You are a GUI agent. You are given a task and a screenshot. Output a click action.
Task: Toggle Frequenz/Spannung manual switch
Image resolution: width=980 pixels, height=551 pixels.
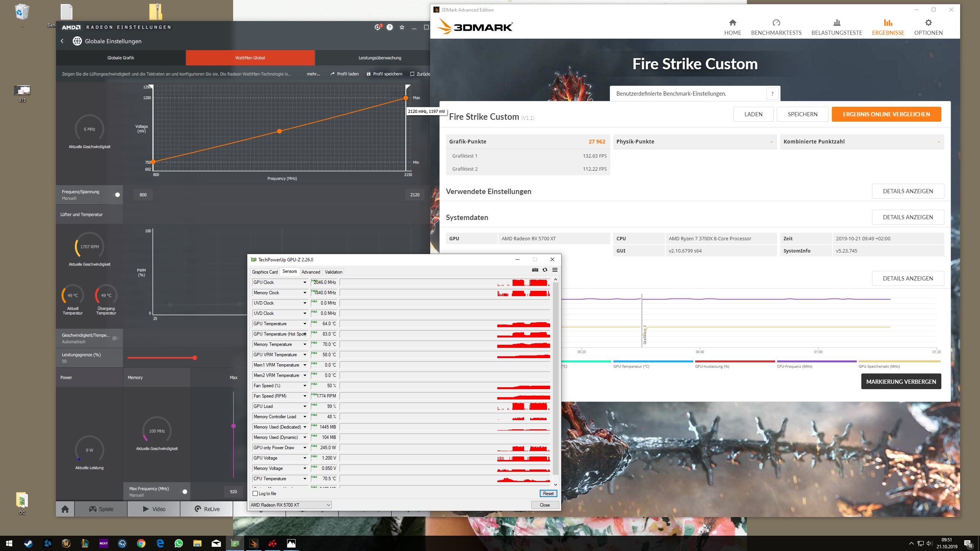point(116,195)
